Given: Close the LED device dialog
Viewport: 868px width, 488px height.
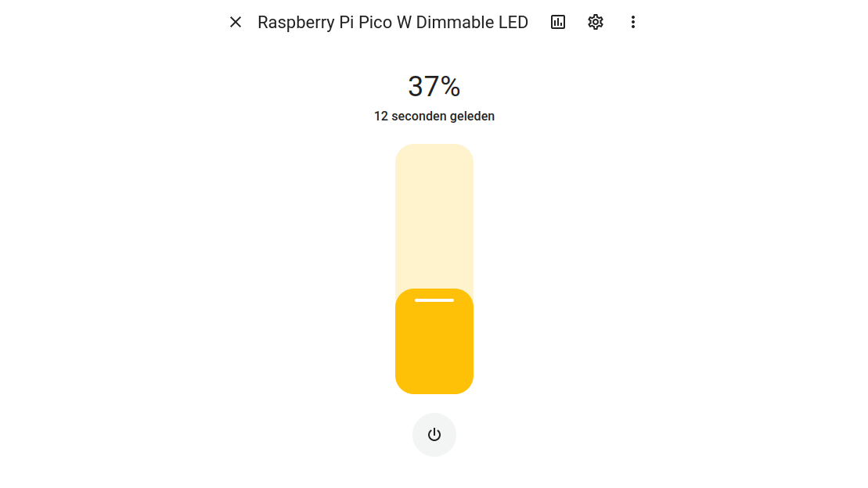Looking at the screenshot, I should coord(236,22).
